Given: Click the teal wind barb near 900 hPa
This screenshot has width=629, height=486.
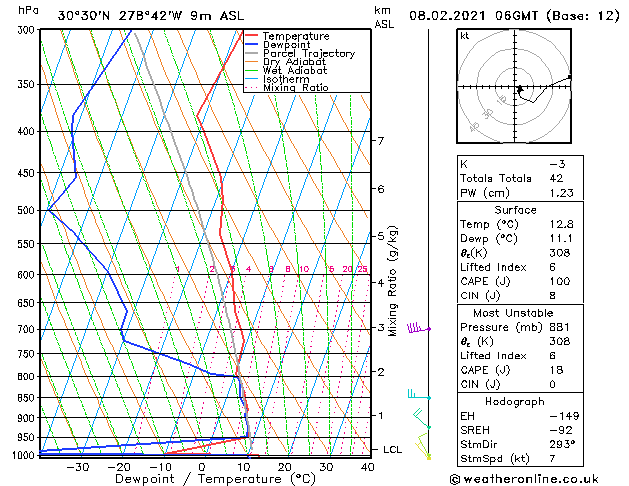Looking at the screenshot, I should coord(422,419).
